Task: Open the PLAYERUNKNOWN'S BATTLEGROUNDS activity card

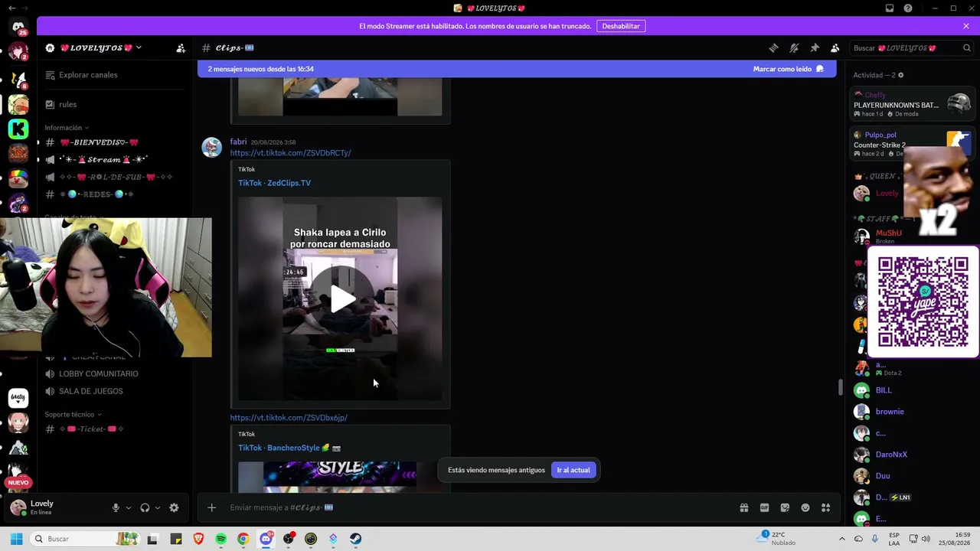Action: (x=912, y=105)
